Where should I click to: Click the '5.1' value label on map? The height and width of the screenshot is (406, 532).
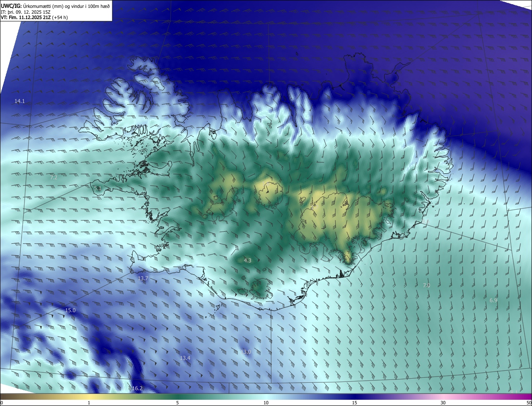point(98,188)
